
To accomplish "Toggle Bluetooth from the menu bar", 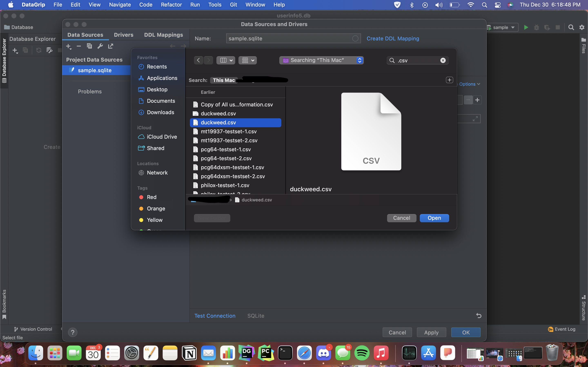I will (412, 5).
